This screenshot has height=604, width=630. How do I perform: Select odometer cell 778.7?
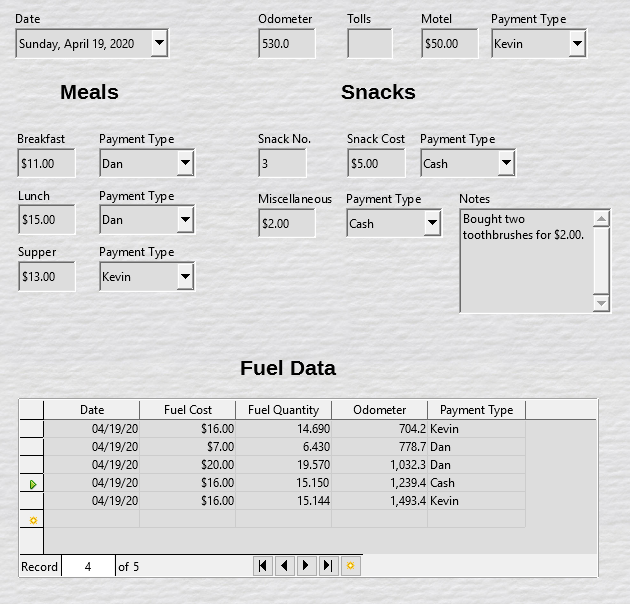[380, 447]
